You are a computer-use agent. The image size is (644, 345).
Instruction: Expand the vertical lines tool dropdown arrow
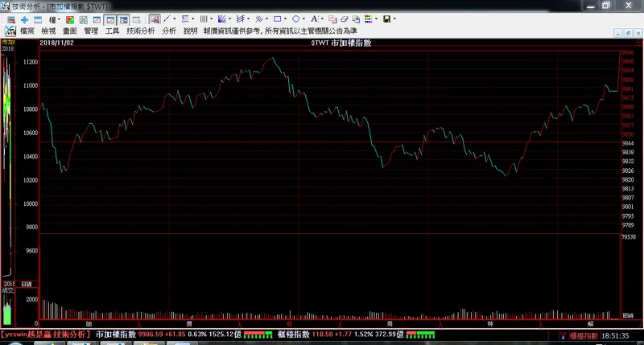click(x=211, y=18)
